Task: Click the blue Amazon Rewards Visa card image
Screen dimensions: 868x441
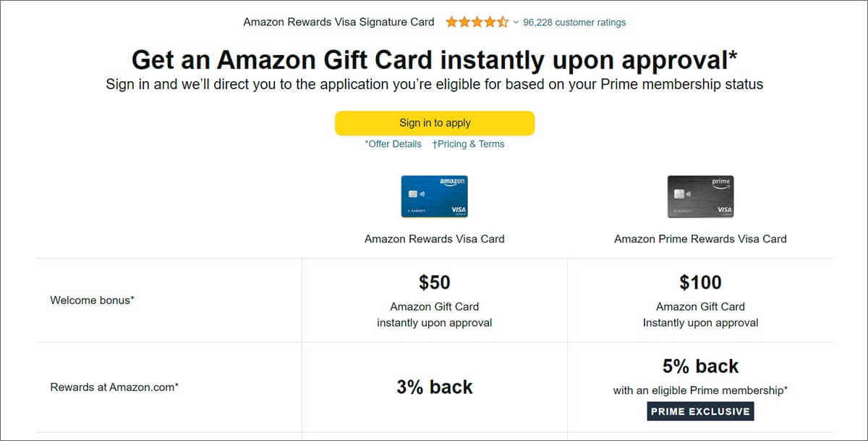Action: point(435,196)
